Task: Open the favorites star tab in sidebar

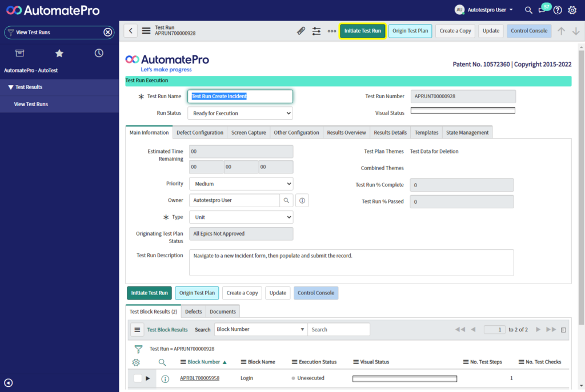Action: [59, 53]
